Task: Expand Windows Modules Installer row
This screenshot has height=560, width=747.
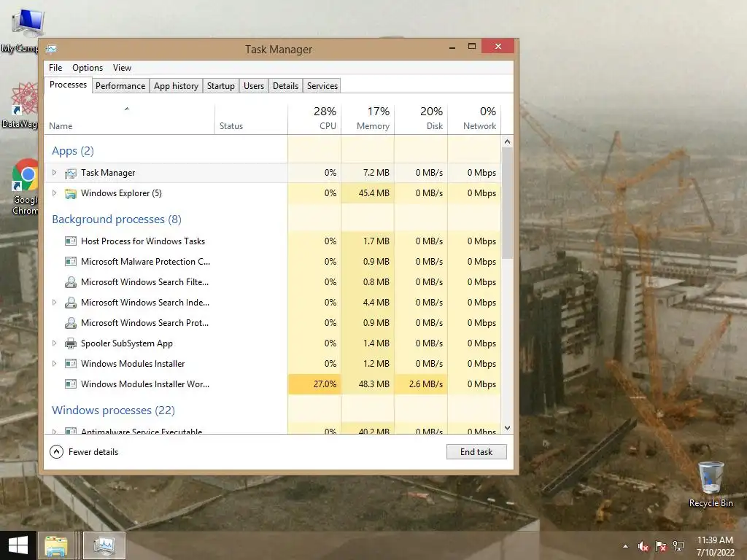Action: point(54,363)
